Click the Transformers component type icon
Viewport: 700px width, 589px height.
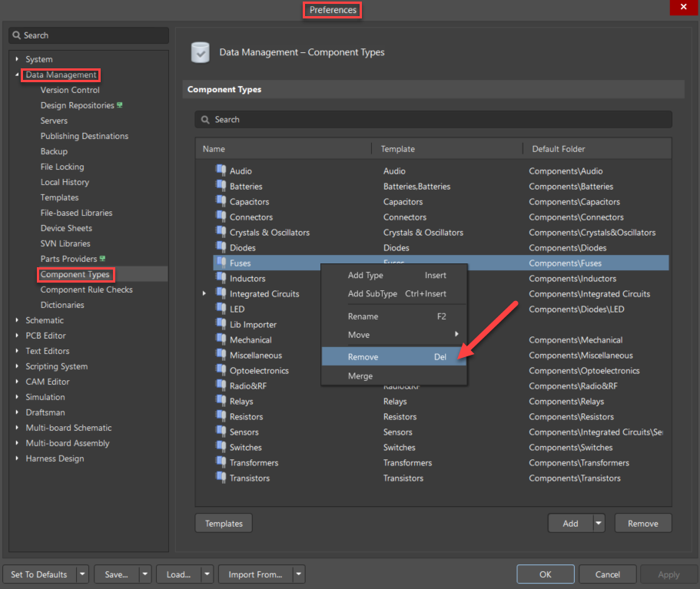[221, 462]
